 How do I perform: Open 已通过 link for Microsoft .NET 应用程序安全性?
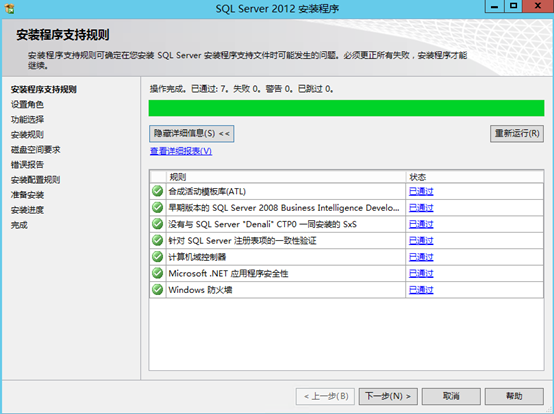tap(421, 273)
